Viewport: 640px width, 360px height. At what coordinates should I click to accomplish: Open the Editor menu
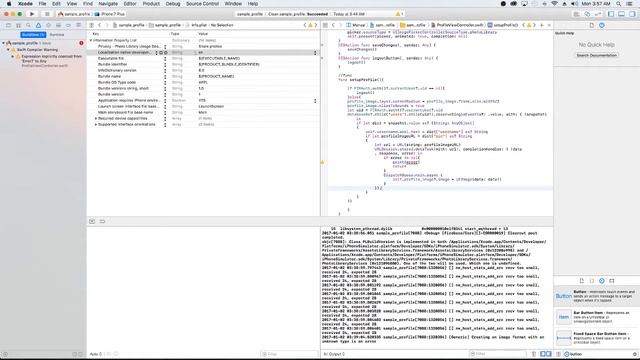tap(130, 4)
